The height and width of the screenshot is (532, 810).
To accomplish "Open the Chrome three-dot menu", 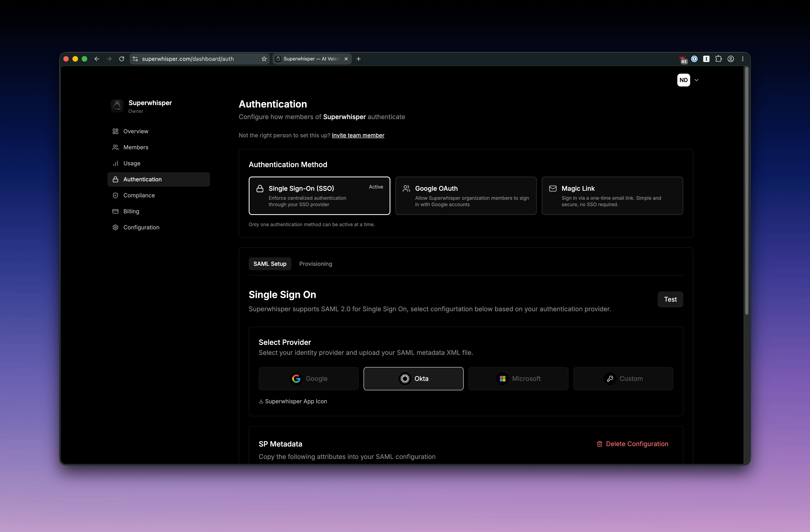I will (x=743, y=59).
